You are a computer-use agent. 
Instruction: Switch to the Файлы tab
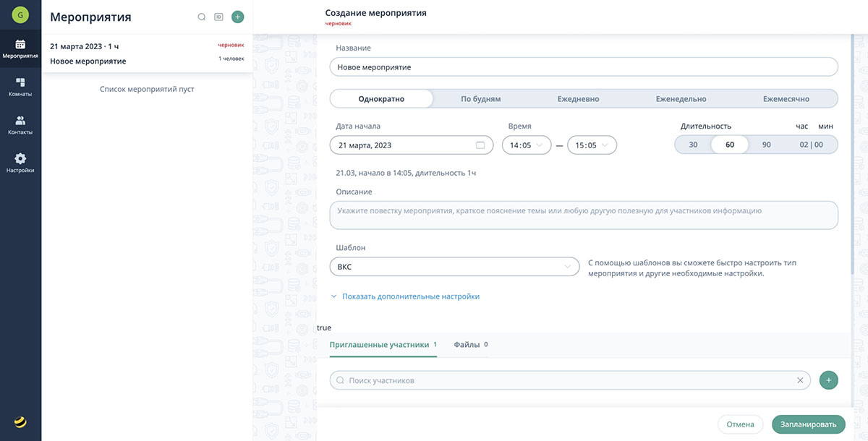click(x=471, y=345)
